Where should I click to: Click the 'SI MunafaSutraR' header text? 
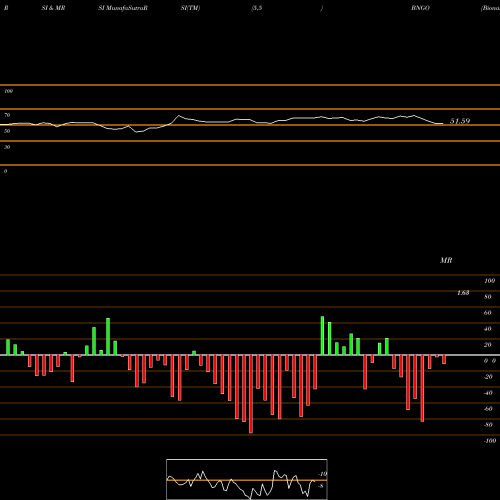click(123, 8)
